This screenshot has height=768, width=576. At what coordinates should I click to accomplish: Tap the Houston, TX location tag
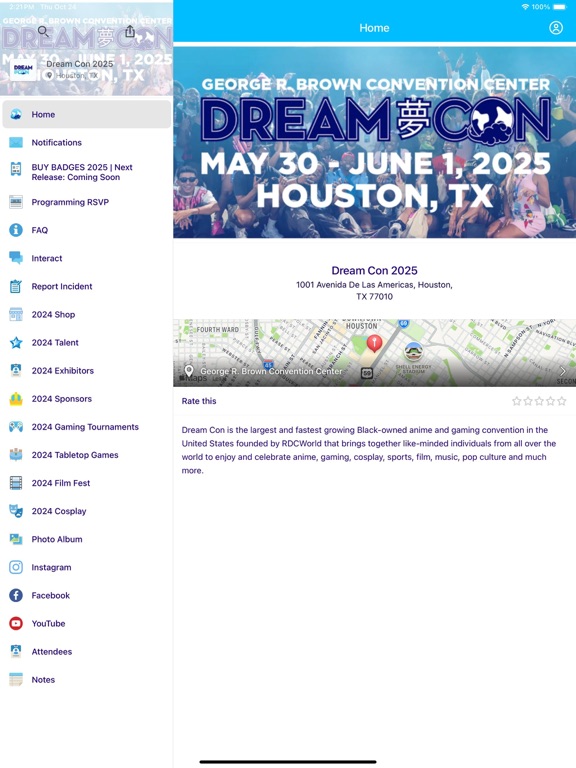tap(72, 75)
